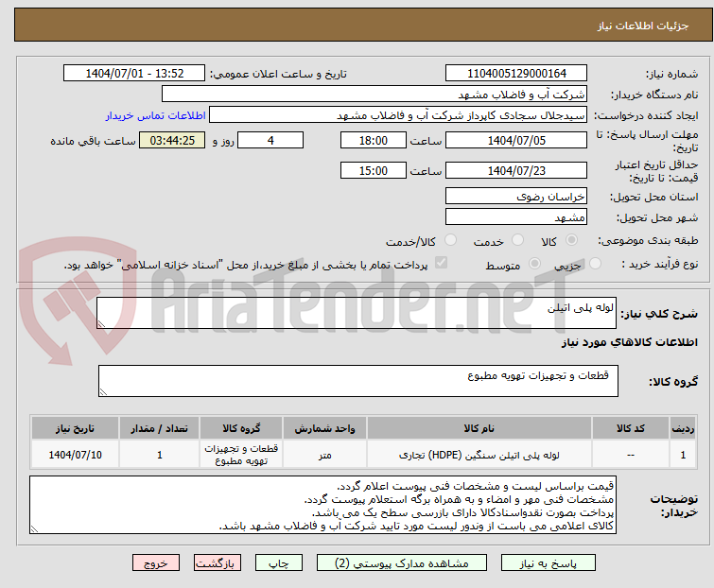This screenshot has width=714, height=588.
Task: Click the خروج exit button
Action: point(156,563)
